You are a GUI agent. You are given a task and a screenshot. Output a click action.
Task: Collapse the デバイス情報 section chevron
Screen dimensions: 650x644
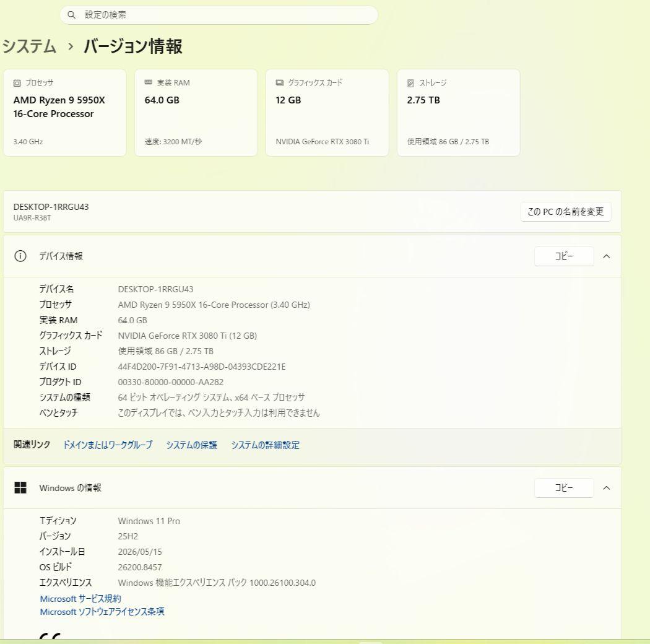point(607,256)
